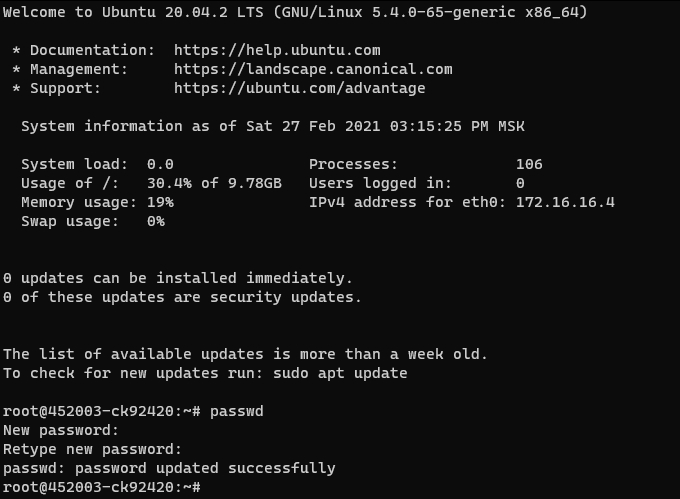Click the System information date line

coord(272,127)
